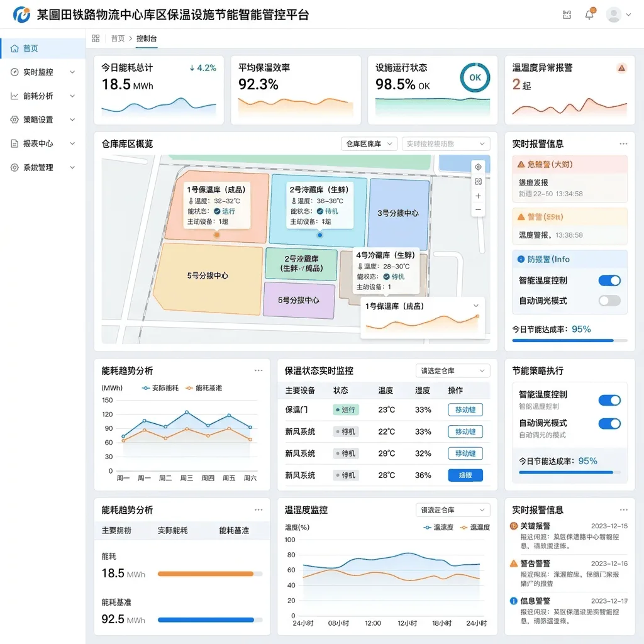This screenshot has height=644, width=644.
Task: Click the user avatar icon
Action: tap(614, 15)
